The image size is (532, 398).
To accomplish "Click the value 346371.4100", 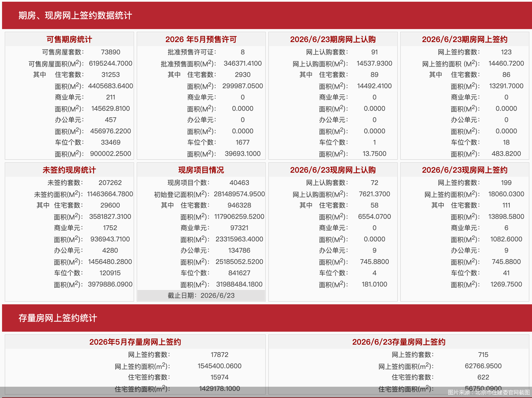I will [x=243, y=63].
